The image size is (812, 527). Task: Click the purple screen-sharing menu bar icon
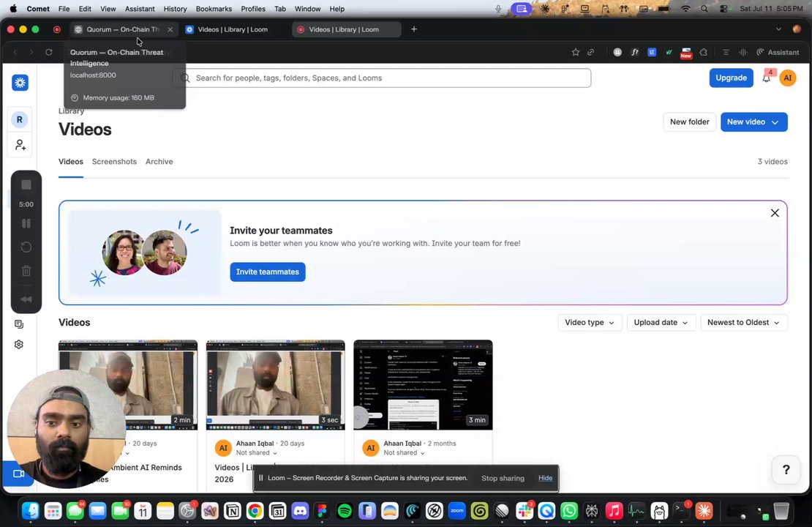[x=522, y=9]
